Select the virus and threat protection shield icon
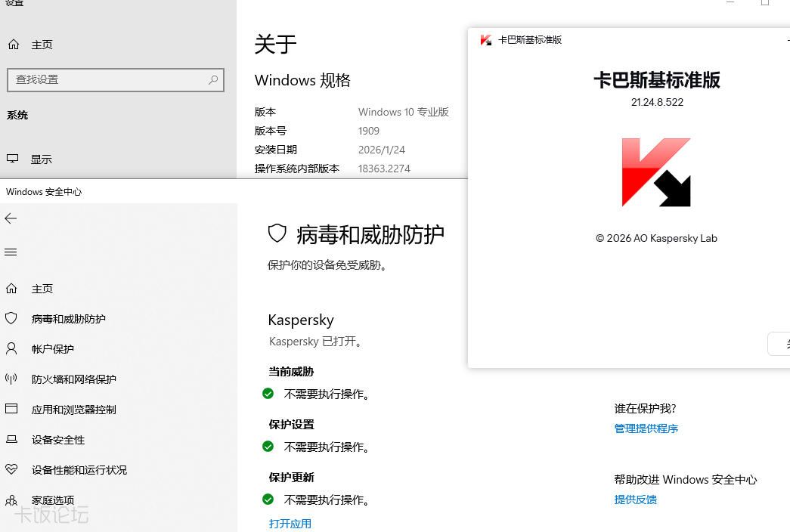The height and width of the screenshot is (532, 790). pyautogui.click(x=11, y=319)
